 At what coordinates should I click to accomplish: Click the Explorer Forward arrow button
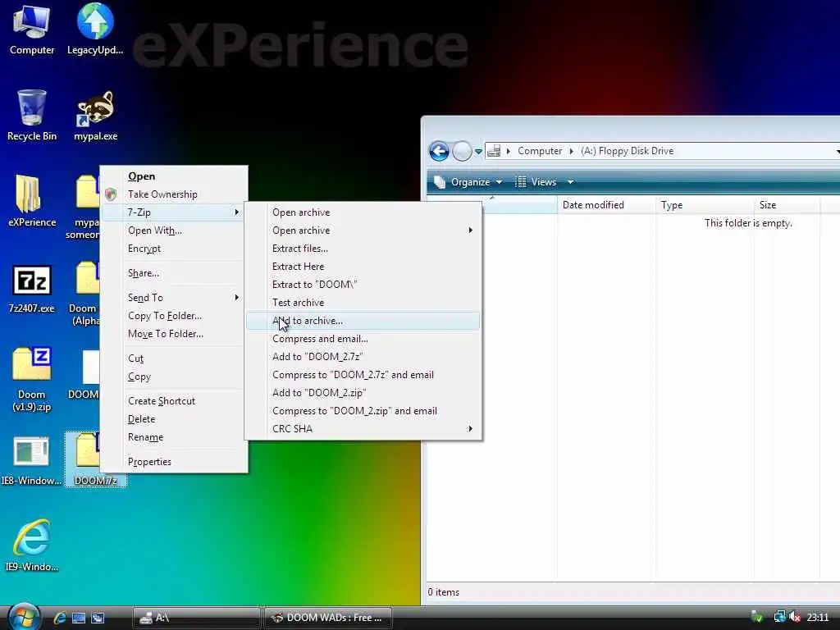[462, 152]
